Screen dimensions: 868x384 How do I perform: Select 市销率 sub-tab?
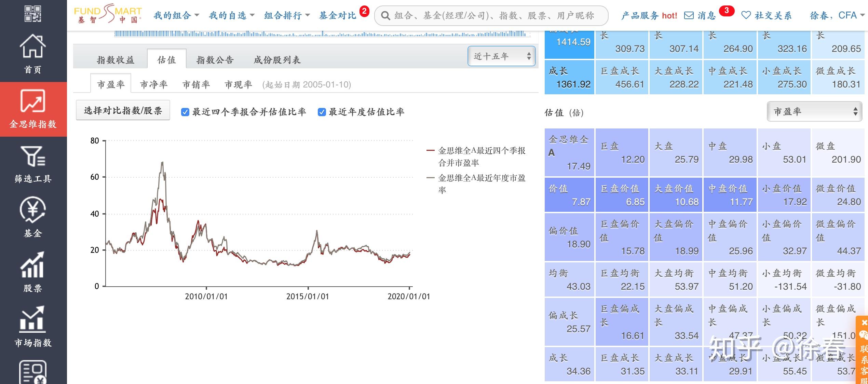click(x=196, y=84)
